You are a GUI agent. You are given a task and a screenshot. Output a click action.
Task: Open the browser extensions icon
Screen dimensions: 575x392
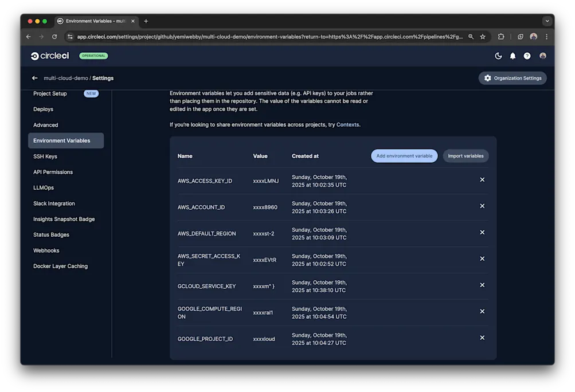pyautogui.click(x=500, y=36)
